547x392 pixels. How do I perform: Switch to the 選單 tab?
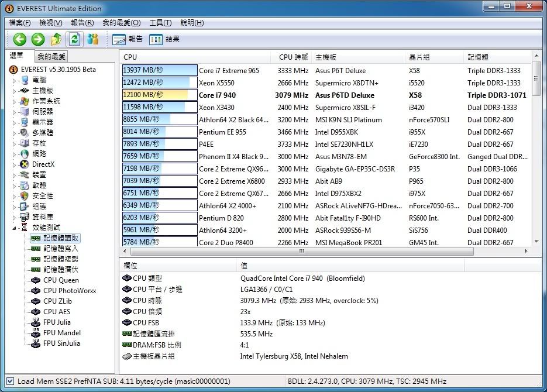pos(17,56)
